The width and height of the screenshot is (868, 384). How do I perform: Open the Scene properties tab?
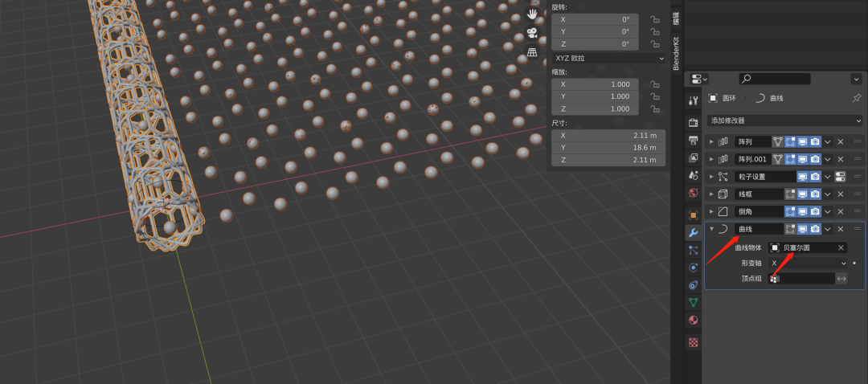coord(693,175)
